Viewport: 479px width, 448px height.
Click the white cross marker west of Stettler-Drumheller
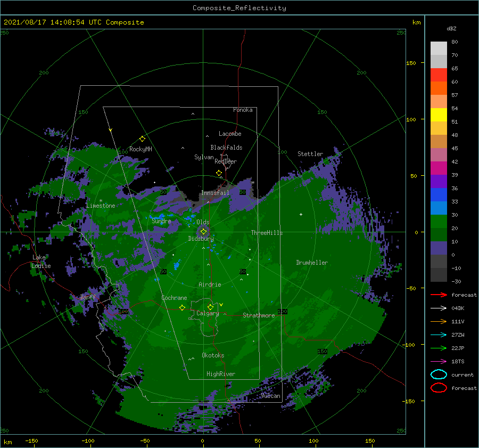point(301,214)
